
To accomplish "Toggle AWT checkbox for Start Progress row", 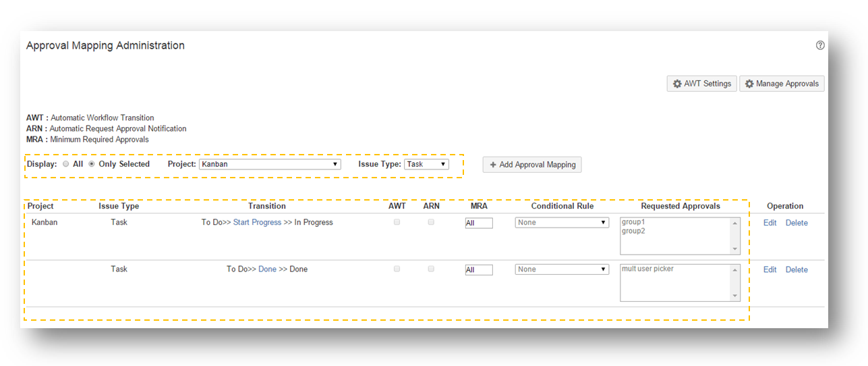I will pyautogui.click(x=397, y=222).
